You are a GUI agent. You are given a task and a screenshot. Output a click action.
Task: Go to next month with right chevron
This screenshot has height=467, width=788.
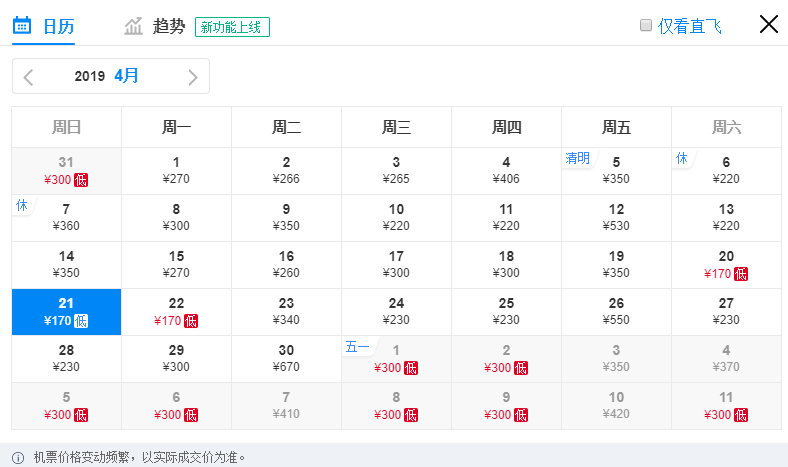[x=192, y=77]
